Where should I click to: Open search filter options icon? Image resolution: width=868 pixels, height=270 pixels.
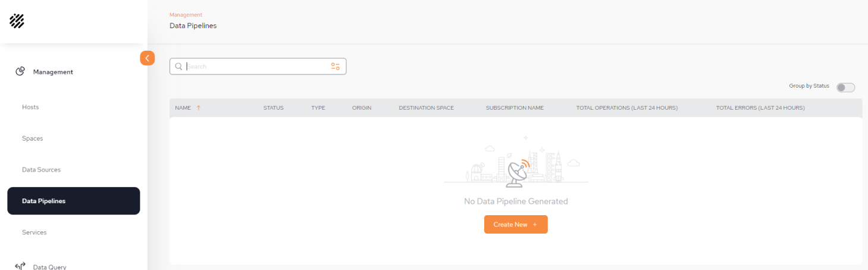(336, 66)
